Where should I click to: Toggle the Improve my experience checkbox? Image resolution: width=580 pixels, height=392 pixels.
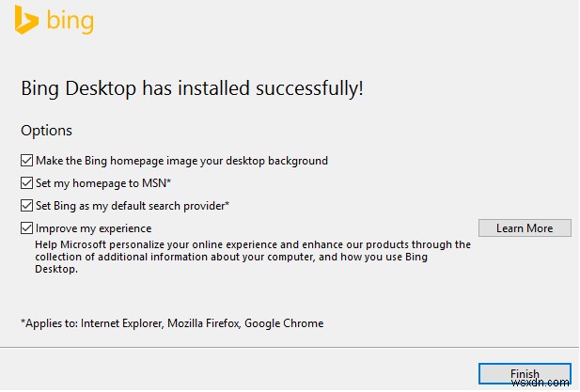(26, 228)
